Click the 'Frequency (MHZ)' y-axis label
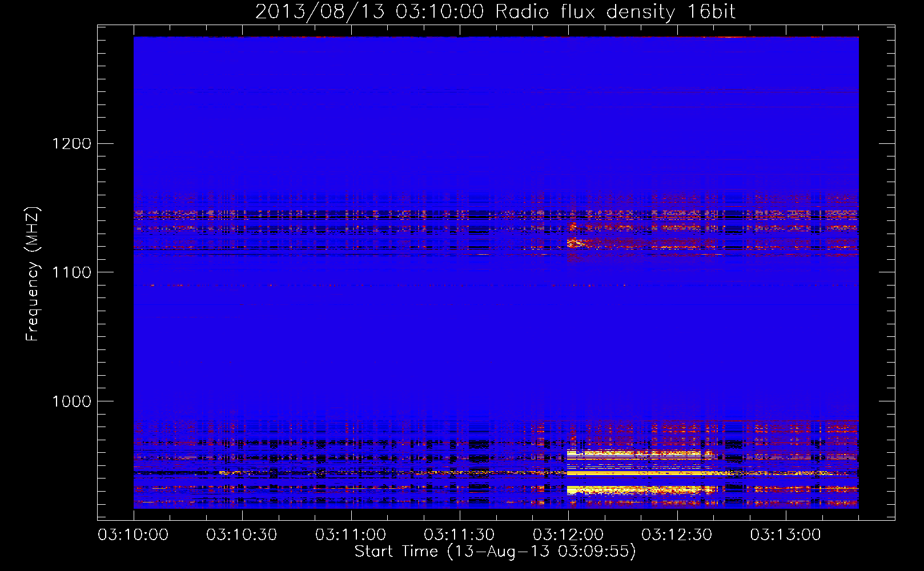 33,274
